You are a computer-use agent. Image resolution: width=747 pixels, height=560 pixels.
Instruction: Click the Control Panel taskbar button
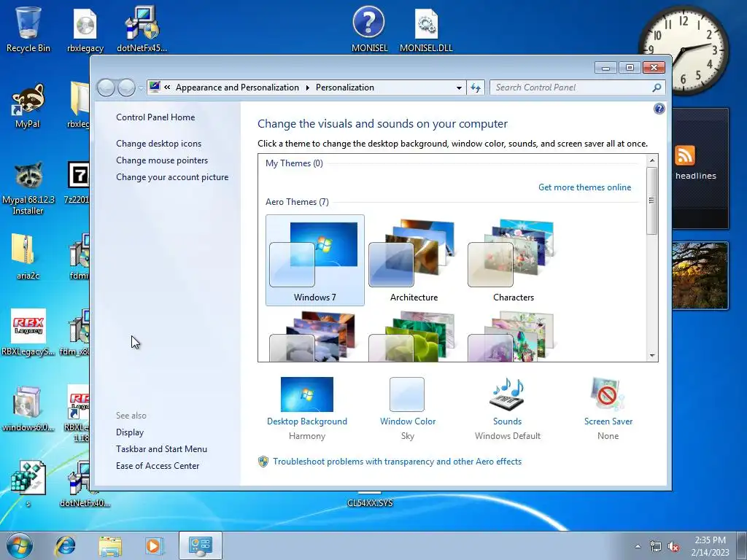[200, 545]
